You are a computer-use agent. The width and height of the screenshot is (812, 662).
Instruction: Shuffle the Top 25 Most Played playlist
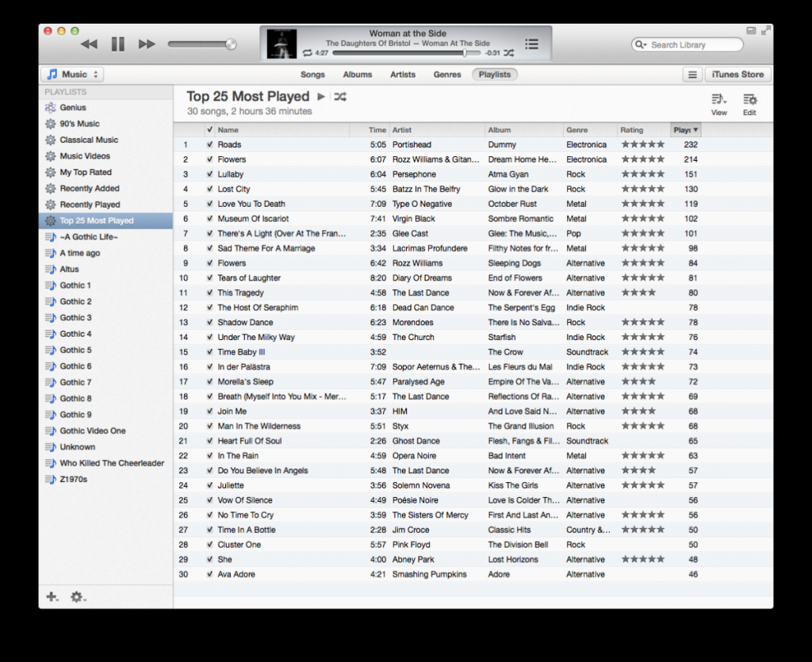point(340,97)
